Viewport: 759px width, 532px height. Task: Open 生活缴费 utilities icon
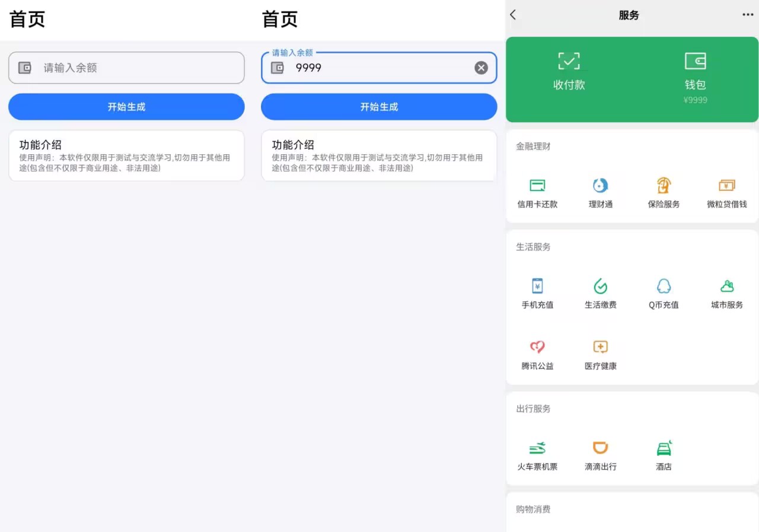601,286
